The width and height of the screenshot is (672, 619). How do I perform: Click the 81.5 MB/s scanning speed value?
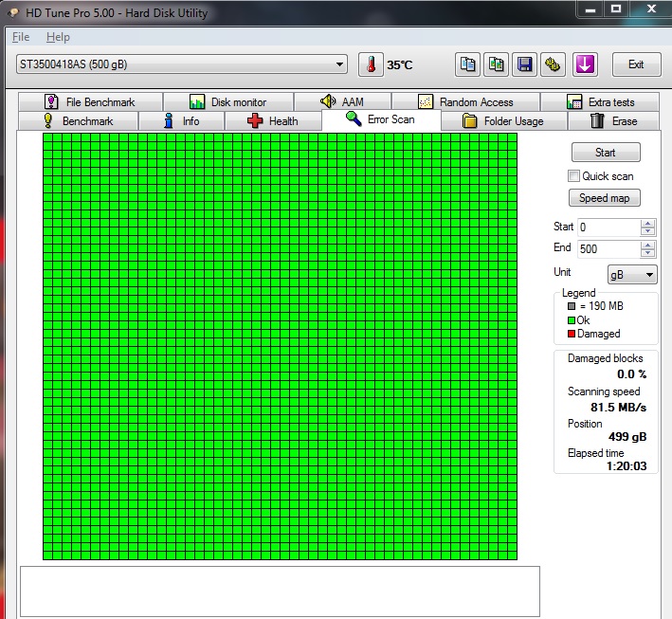[618, 408]
